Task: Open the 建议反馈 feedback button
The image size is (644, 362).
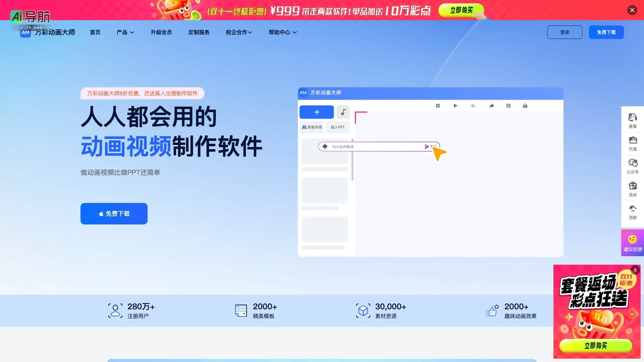Action: coord(633,243)
